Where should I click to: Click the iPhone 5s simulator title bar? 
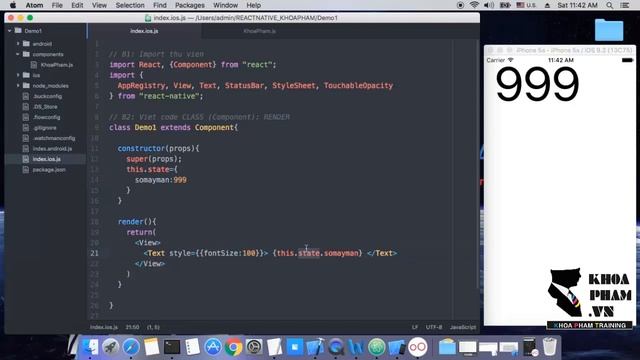pos(560,50)
